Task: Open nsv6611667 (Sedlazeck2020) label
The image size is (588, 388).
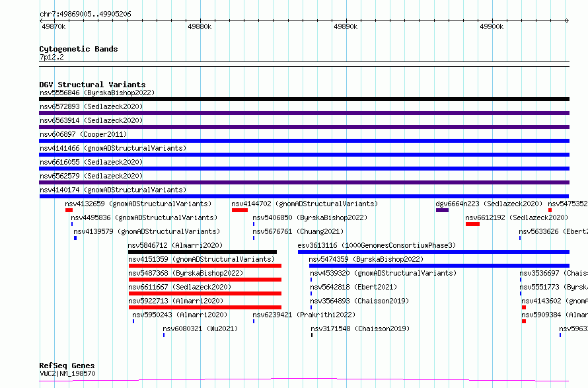Action: [x=180, y=287]
